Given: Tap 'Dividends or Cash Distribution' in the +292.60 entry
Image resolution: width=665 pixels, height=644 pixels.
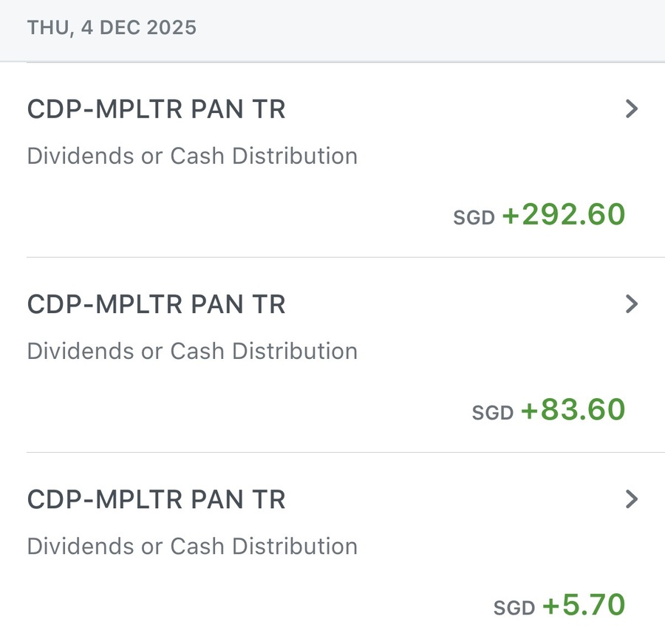Looking at the screenshot, I should point(192,157).
